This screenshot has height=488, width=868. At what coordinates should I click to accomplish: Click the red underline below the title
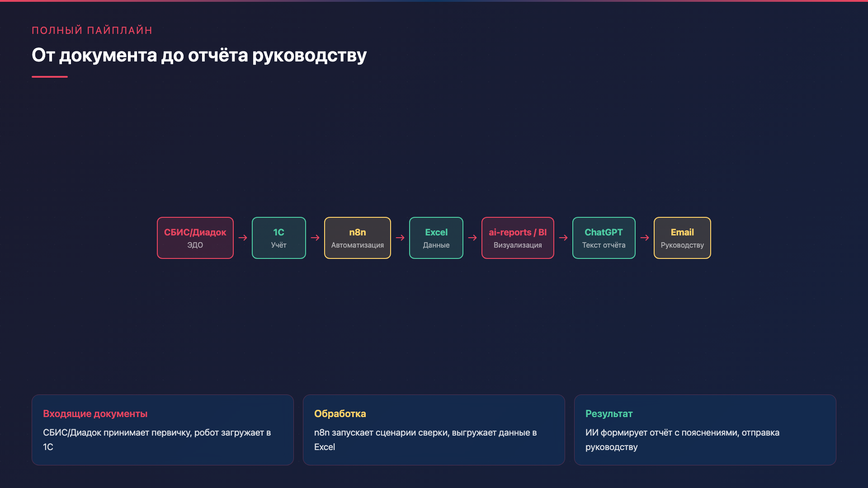pyautogui.click(x=50, y=76)
